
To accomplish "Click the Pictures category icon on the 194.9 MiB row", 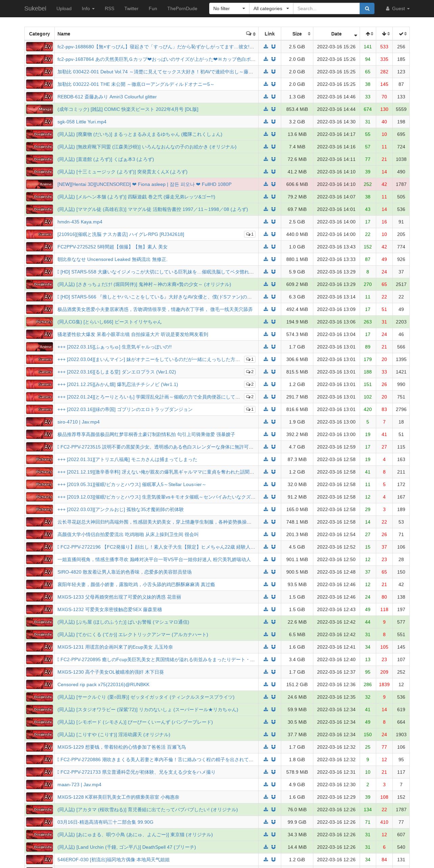I will 40,322.
